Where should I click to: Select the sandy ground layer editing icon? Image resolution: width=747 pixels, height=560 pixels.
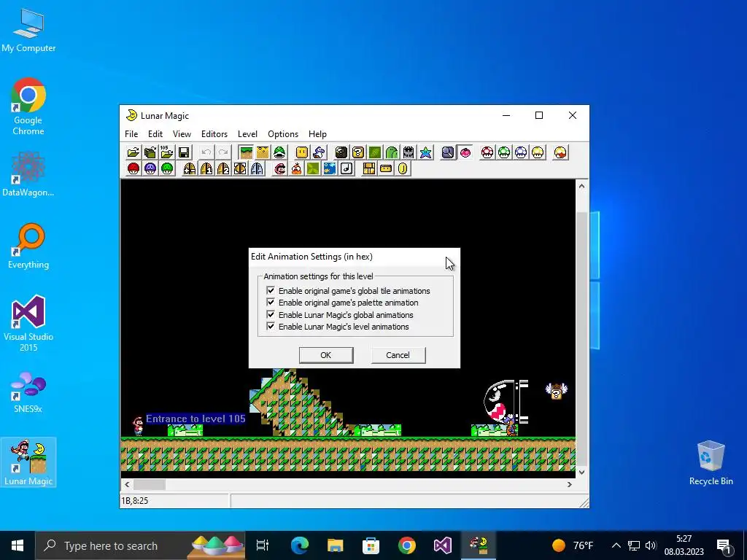(263, 152)
